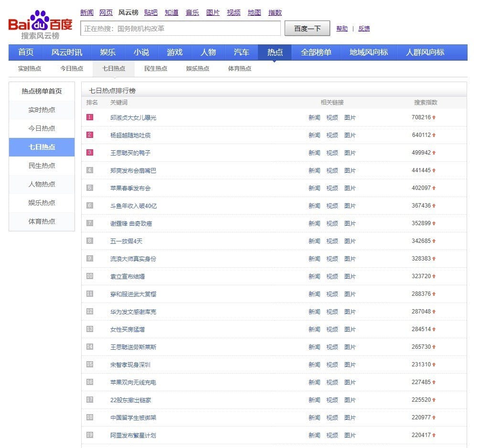
Task: Focus the search box showing 国务院机构改革
Action: click(181, 29)
